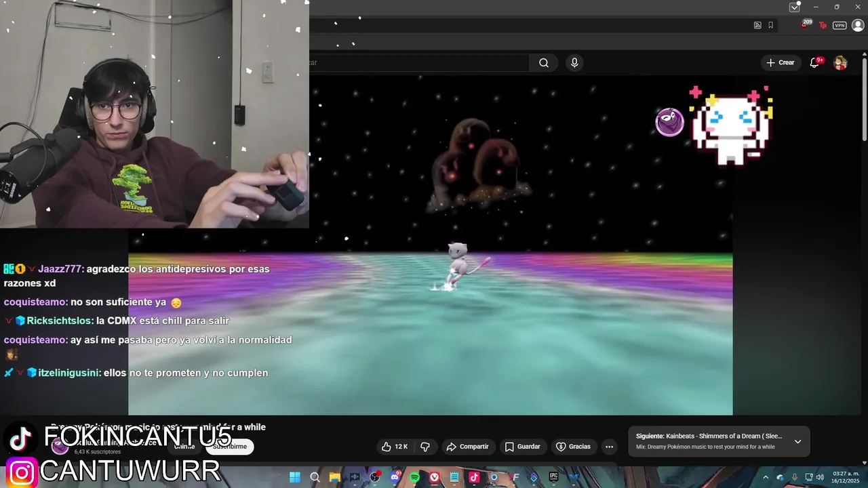The image size is (868, 488).
Task: Expand the Siguiente playlist panel chevron
Action: [797, 441]
